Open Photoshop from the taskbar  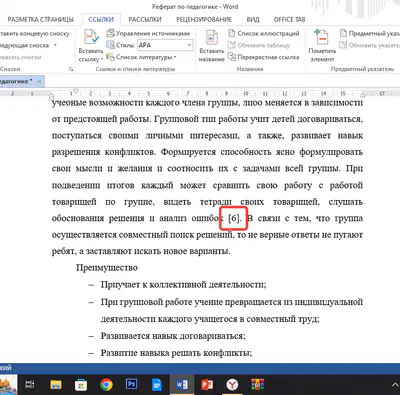coord(131,384)
